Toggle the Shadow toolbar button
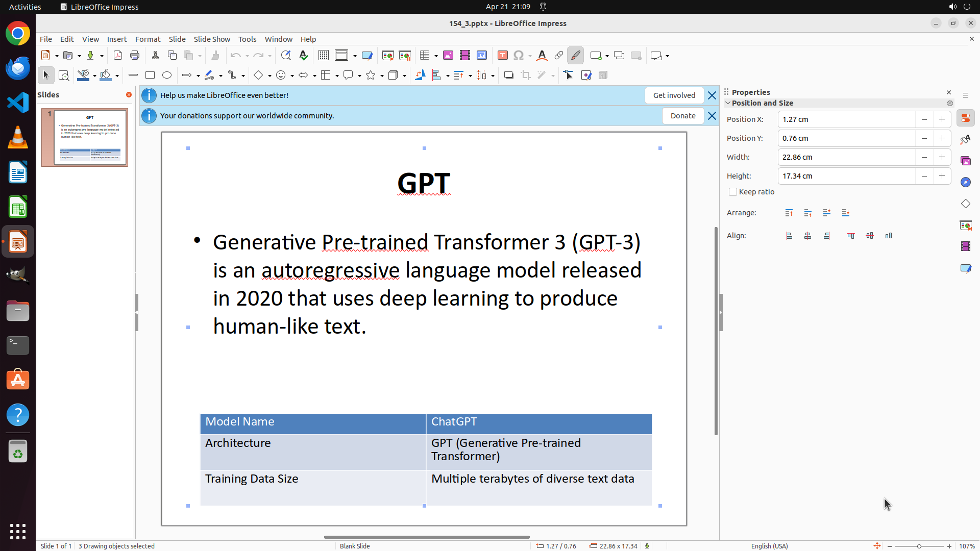 click(508, 76)
